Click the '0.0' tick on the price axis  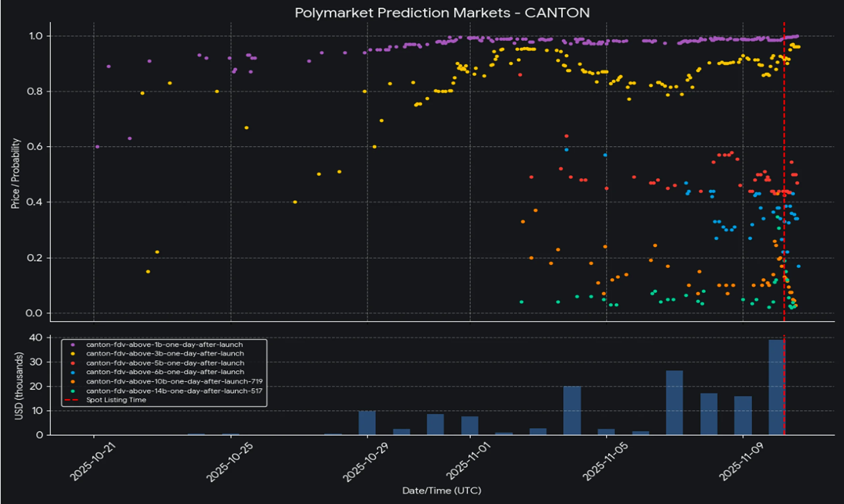coord(34,313)
